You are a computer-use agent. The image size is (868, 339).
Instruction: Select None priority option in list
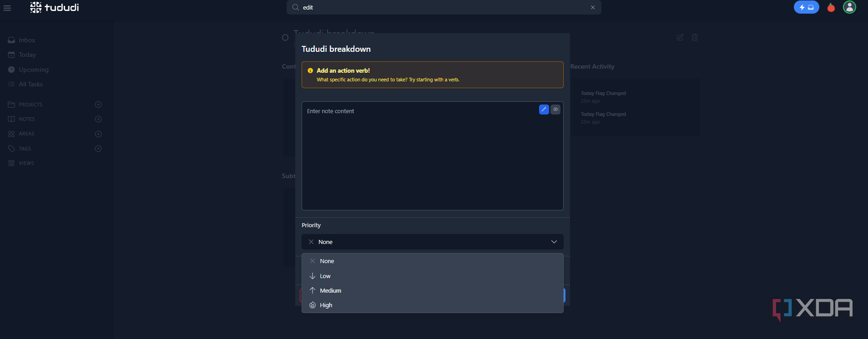432,261
